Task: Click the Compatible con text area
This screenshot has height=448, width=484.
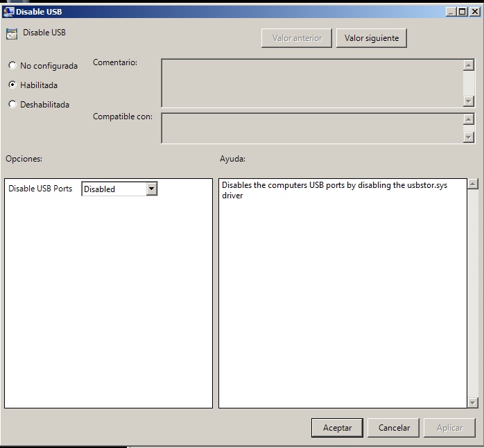Action: (312, 128)
